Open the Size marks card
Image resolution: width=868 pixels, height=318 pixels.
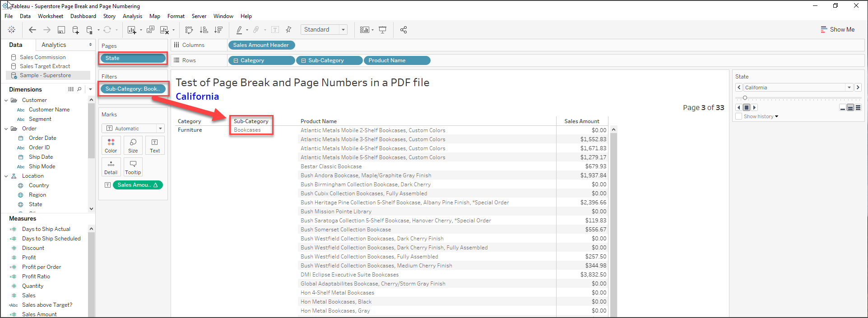pyautogui.click(x=133, y=146)
